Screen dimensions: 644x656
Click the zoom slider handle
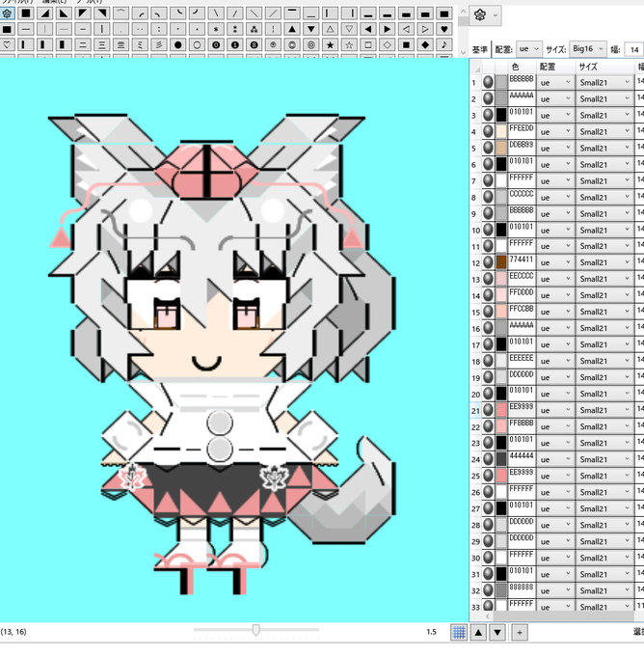click(x=255, y=630)
